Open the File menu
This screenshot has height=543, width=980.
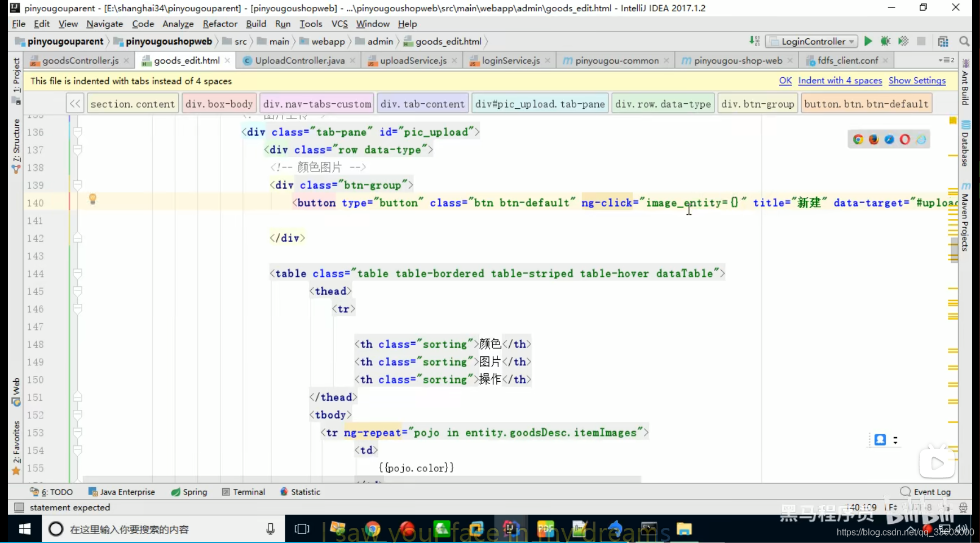tap(19, 24)
